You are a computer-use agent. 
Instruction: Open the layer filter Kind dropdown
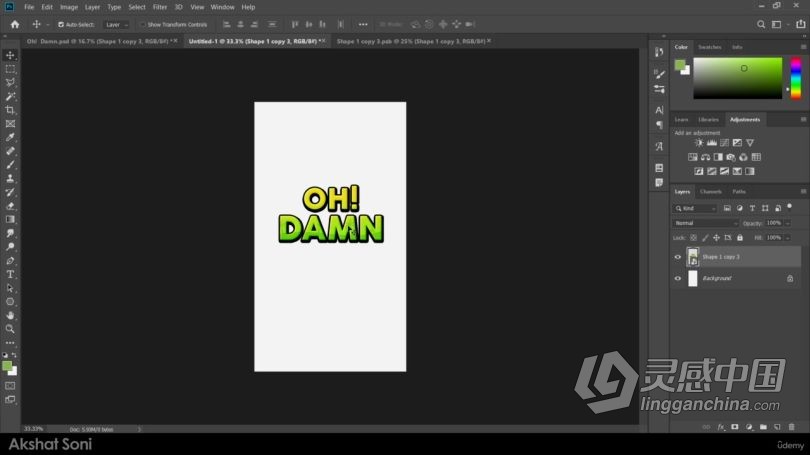(695, 208)
